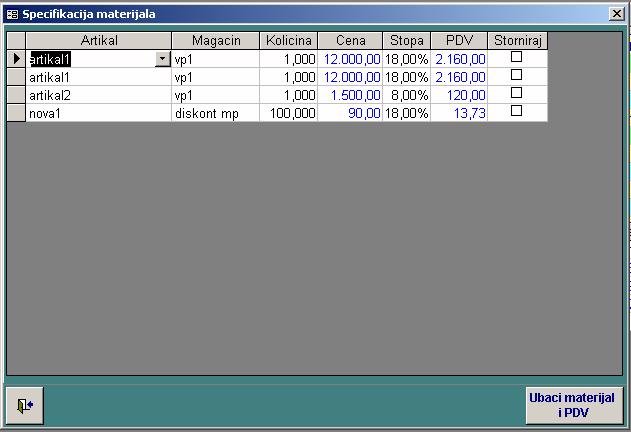
Task: Select the row selector for artikal2
Action: click(x=15, y=94)
